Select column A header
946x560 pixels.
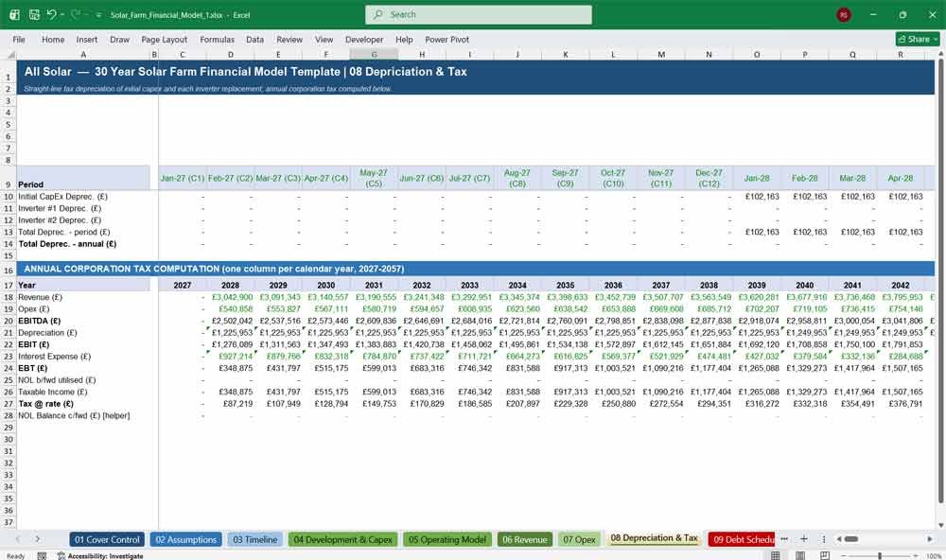pos(83,54)
